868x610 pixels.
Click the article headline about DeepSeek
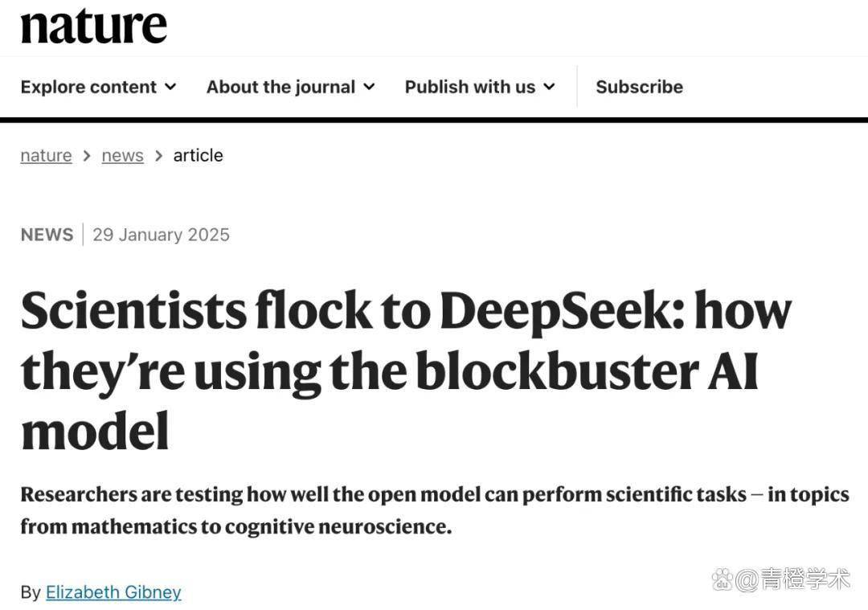tap(402, 370)
